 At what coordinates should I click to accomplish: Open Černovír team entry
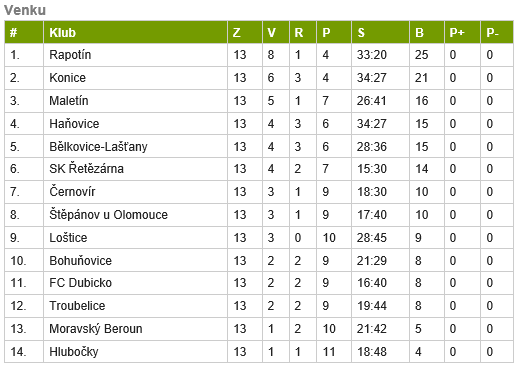(x=72, y=192)
